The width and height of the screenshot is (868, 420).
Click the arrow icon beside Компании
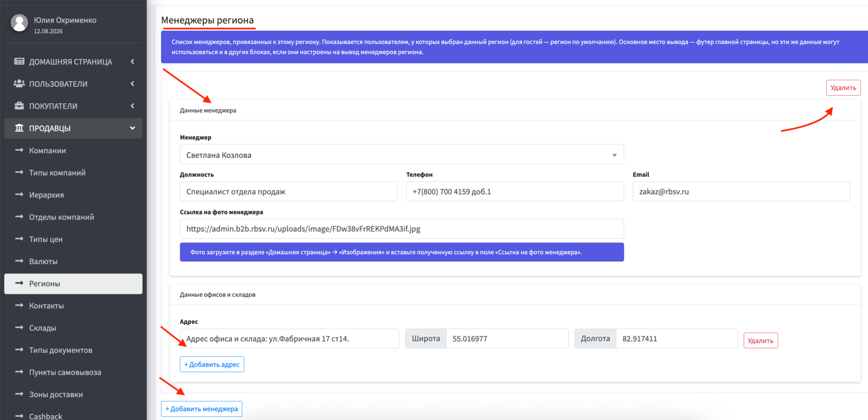(19, 150)
